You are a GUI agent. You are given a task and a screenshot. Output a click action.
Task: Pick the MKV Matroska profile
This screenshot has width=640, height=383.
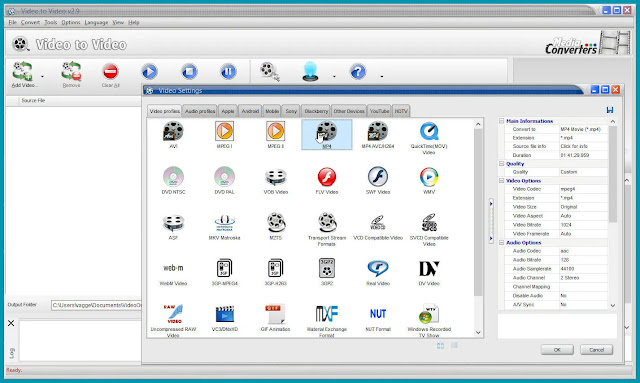coord(224,223)
